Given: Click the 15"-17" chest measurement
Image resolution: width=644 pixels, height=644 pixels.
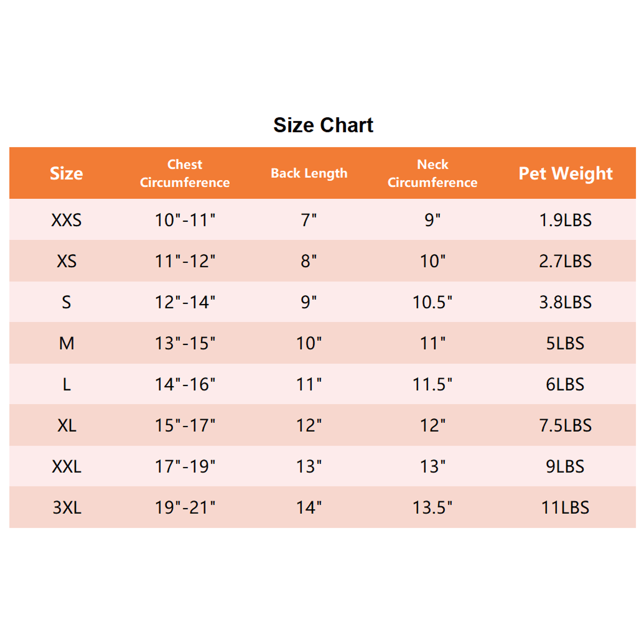Looking at the screenshot, I should point(185,425).
